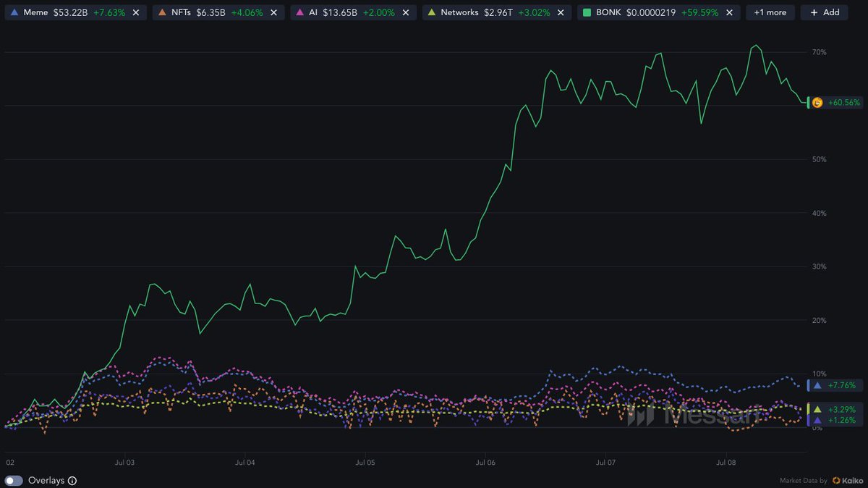The image size is (868, 488).
Task: Expand the "+1 more" series list
Action: click(770, 12)
